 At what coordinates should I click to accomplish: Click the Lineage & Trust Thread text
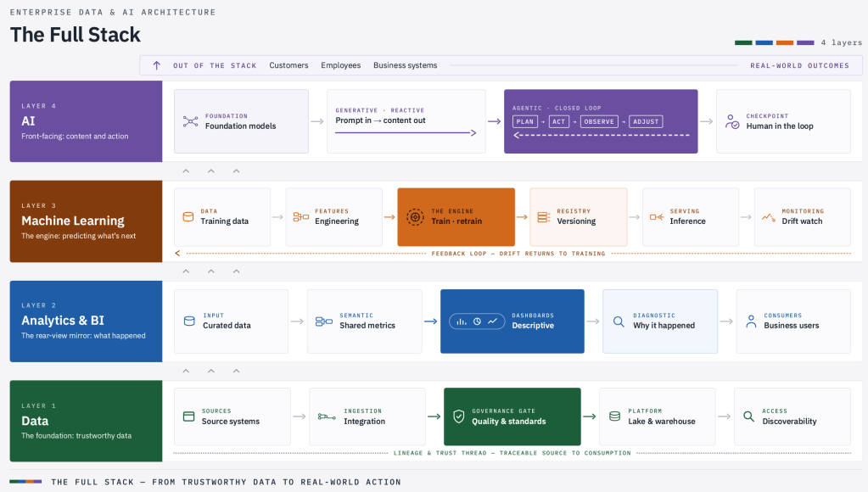[x=512, y=453]
